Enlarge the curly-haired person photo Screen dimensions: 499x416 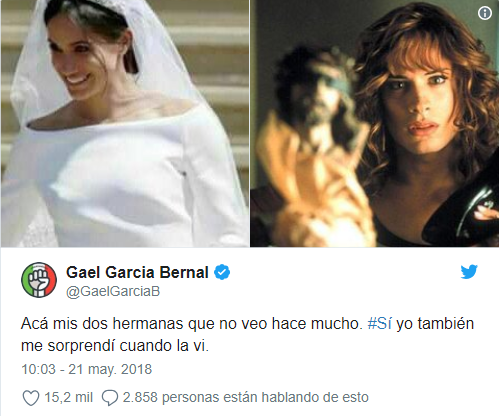(375, 123)
